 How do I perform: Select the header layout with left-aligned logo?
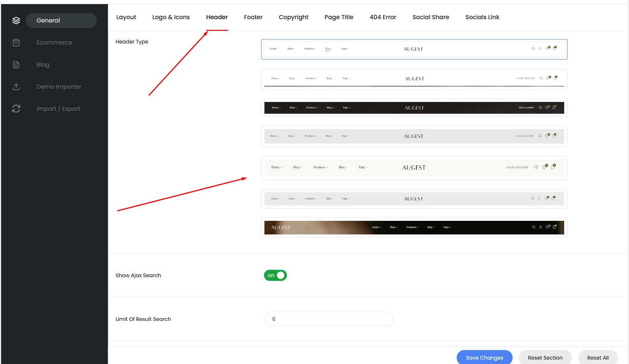414,227
